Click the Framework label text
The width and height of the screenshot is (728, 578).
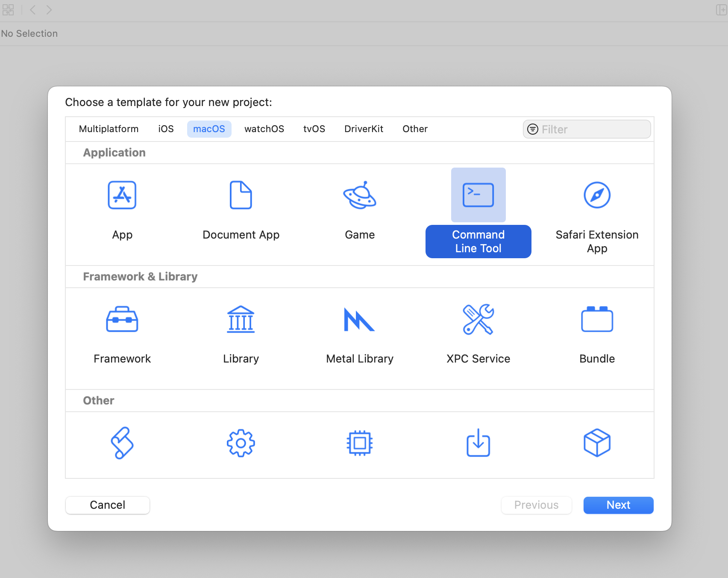[122, 359]
